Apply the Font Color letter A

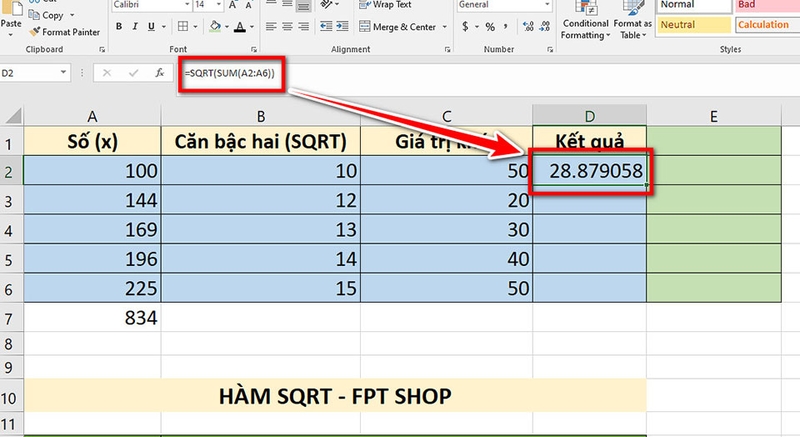(x=240, y=27)
